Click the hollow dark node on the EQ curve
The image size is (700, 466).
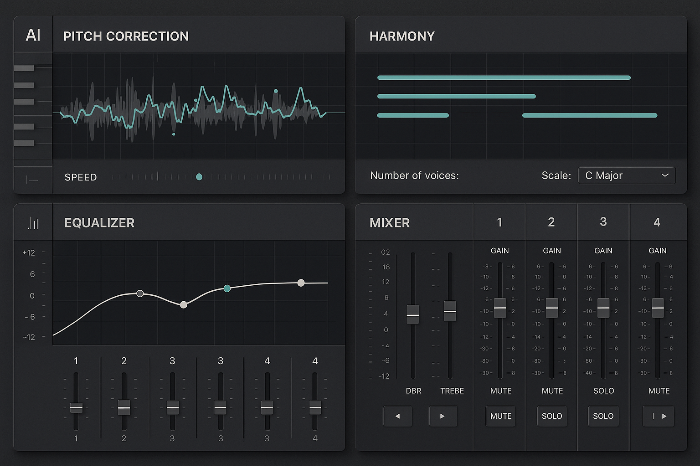pos(140,293)
